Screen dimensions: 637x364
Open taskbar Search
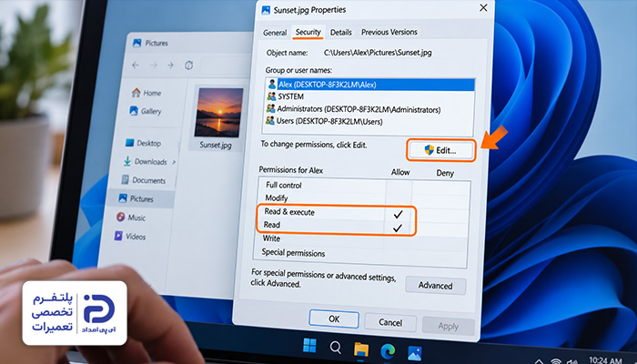(x=335, y=348)
